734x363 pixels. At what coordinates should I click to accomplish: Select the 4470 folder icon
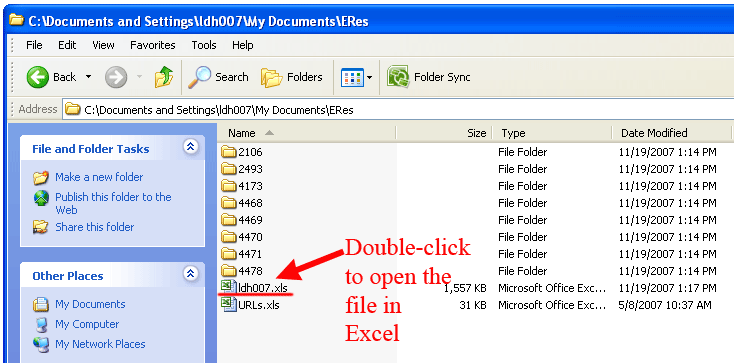[x=228, y=237]
